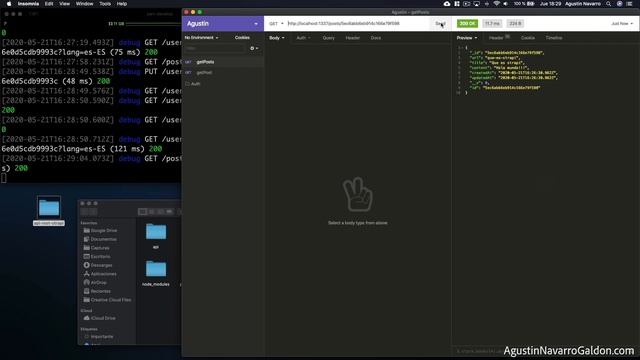Click the battery status icon
This screenshot has width=640, height=360.
pos(531,4)
